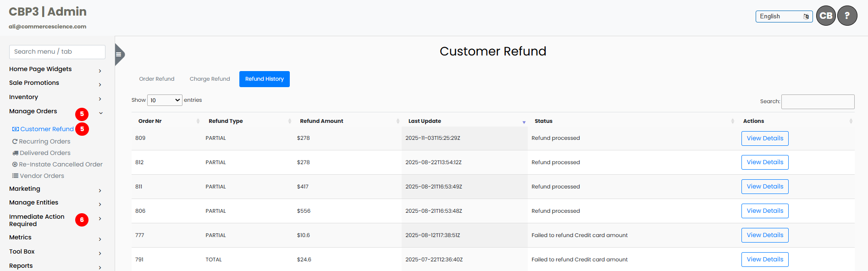Open the Show entries count dropdown
The height and width of the screenshot is (271, 868).
coord(165,100)
